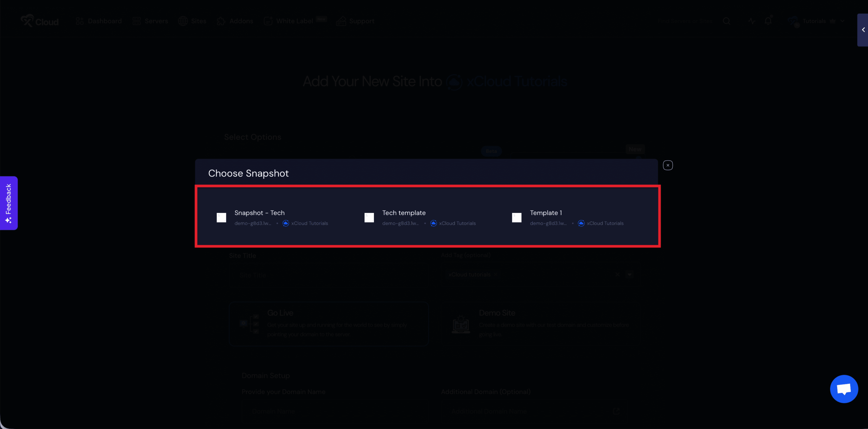The image size is (868, 429).
Task: Select the Snapshot - Tech thumbnail
Action: click(x=221, y=217)
